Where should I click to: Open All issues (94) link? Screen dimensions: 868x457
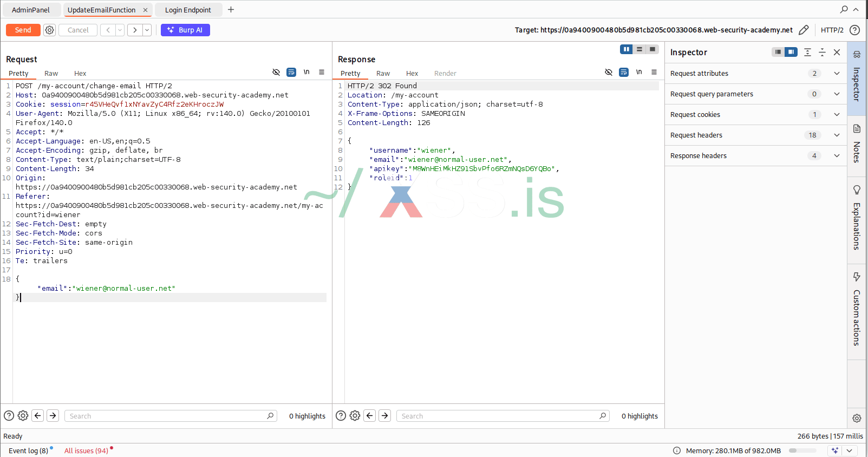(86, 451)
